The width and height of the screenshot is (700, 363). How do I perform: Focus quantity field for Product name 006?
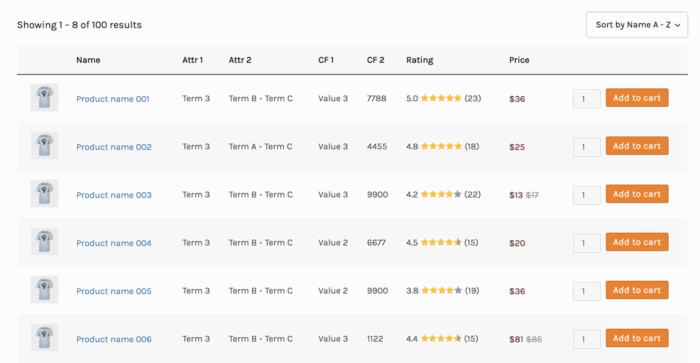[587, 339]
